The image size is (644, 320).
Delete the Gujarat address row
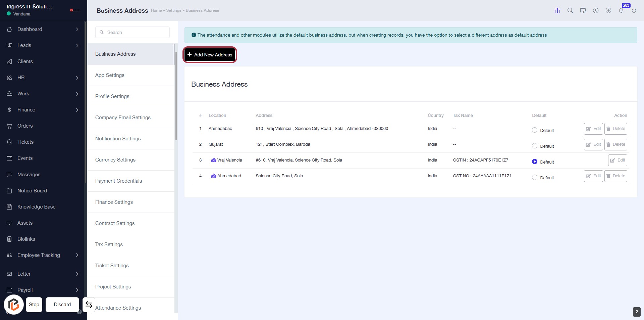tap(615, 144)
